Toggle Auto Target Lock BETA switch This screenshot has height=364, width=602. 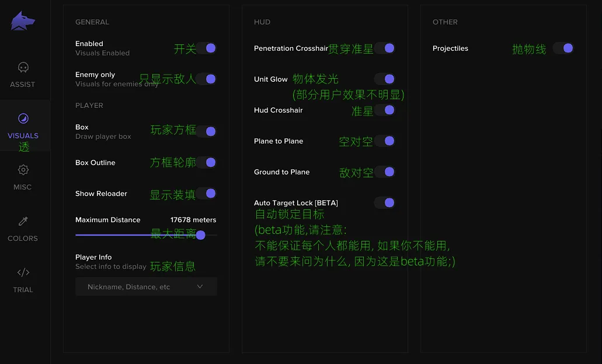click(385, 203)
